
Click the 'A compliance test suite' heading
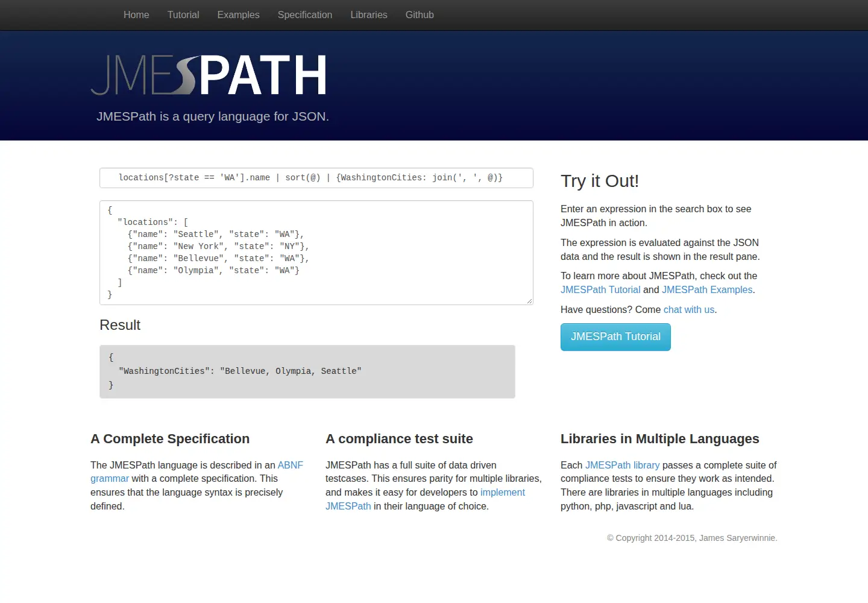[x=399, y=439]
